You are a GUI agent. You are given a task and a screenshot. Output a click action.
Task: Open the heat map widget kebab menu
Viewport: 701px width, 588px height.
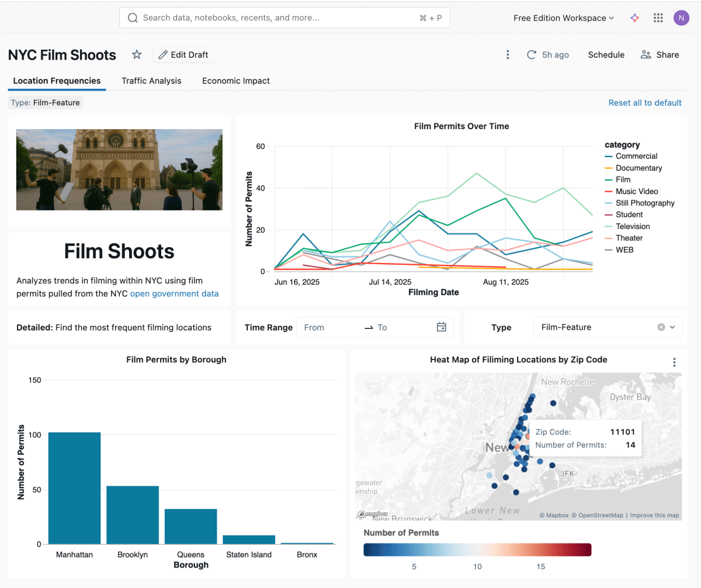point(674,362)
